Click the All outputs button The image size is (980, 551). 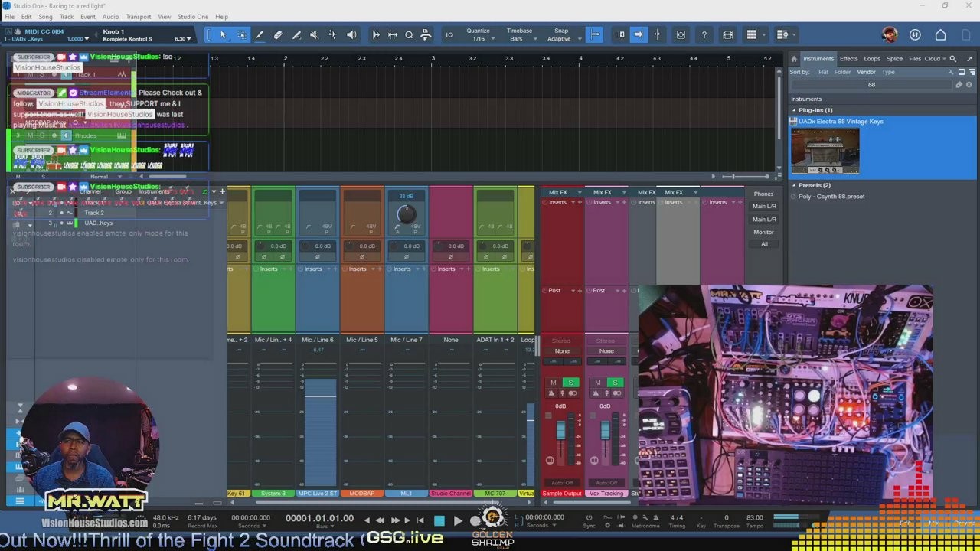click(x=764, y=244)
